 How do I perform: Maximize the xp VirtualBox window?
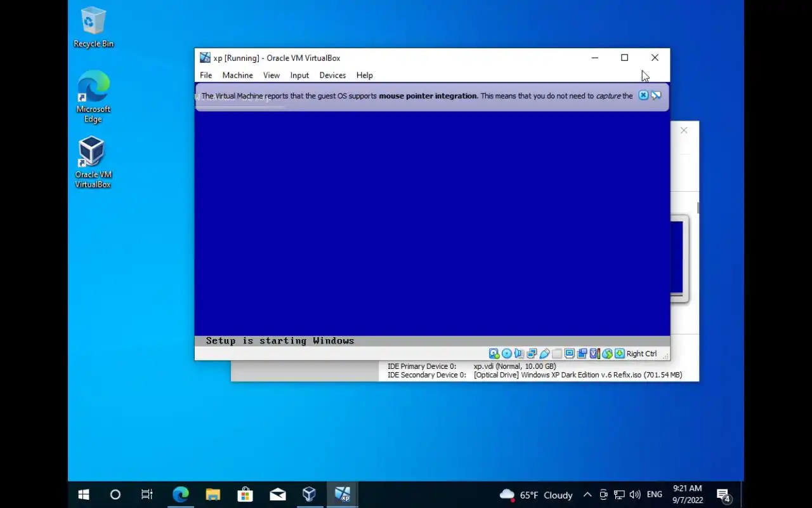click(x=624, y=58)
